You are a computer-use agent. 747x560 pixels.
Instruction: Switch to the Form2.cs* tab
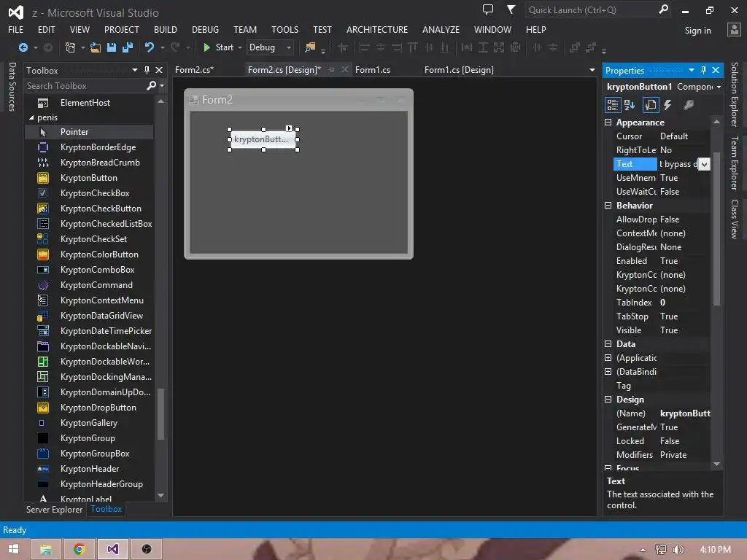pyautogui.click(x=194, y=70)
